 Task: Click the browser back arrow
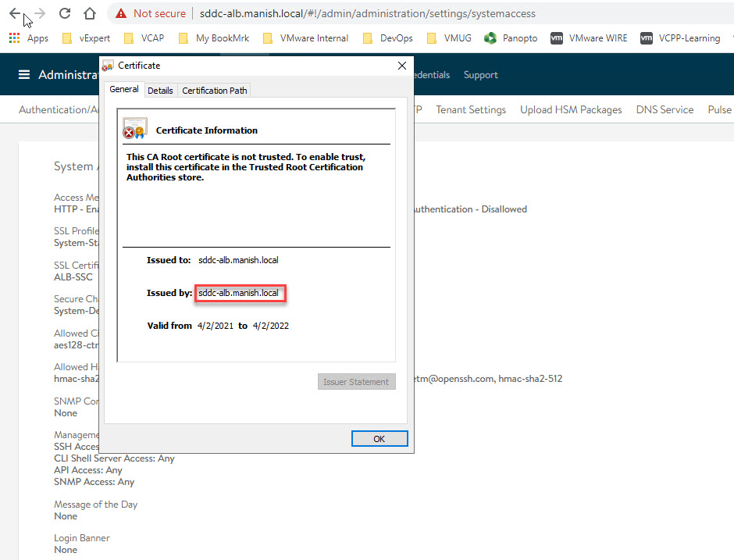pyautogui.click(x=15, y=13)
